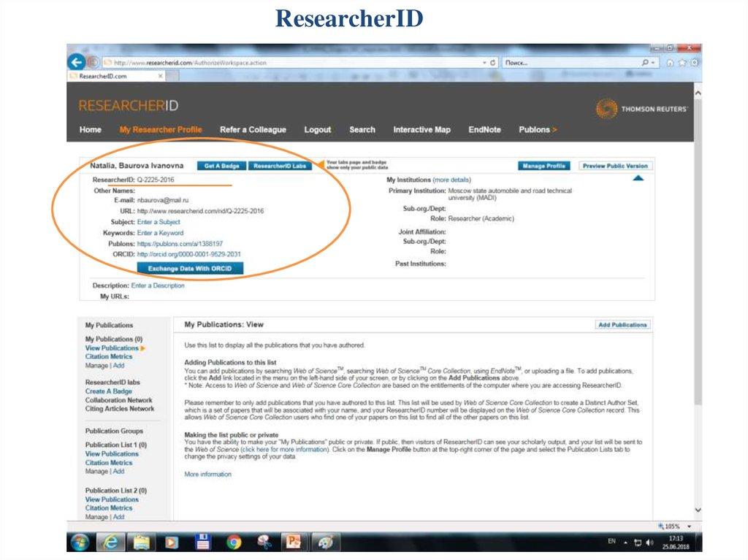Collapse the My Institutions section triangle

(x=638, y=178)
